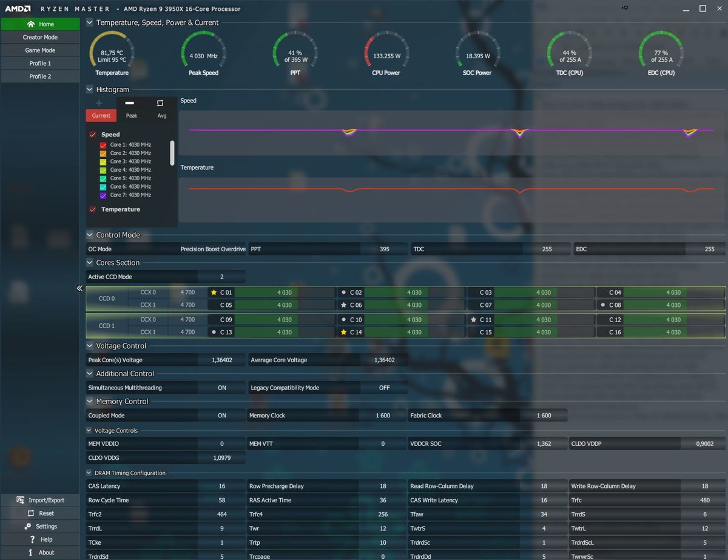The width and height of the screenshot is (728, 560).
Task: Click the Import/Export icon
Action: [x=22, y=500]
